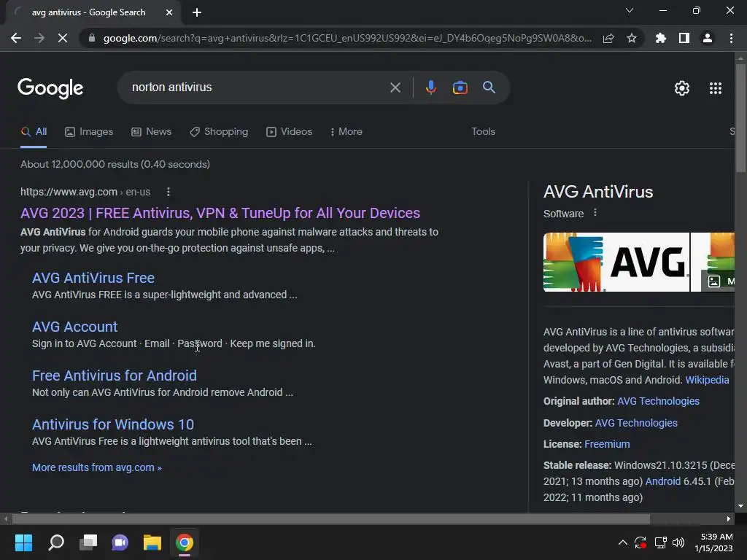747x560 pixels.
Task: Share this page from the address bar
Action: coord(608,38)
